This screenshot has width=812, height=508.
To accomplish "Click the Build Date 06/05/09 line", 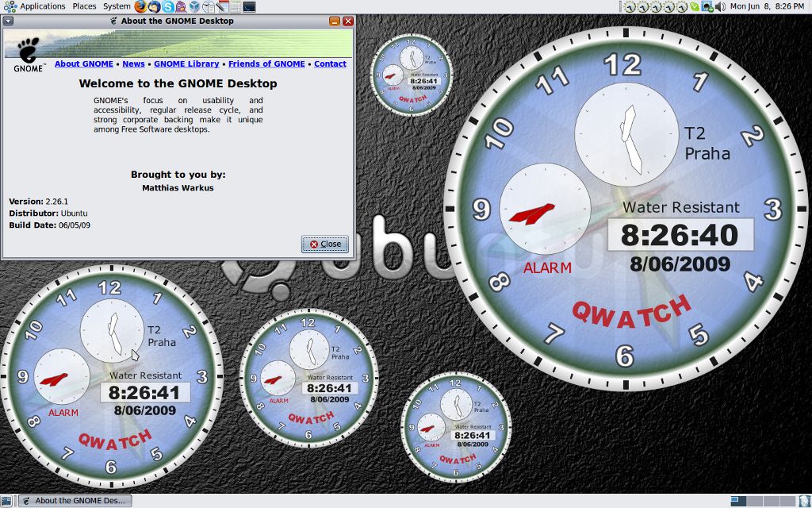I will pyautogui.click(x=50, y=225).
